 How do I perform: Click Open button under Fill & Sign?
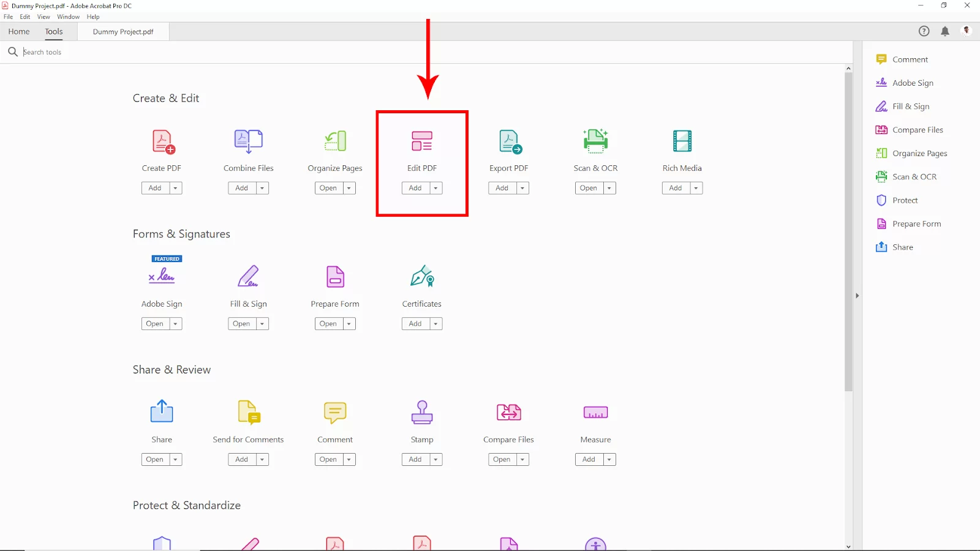[242, 324]
